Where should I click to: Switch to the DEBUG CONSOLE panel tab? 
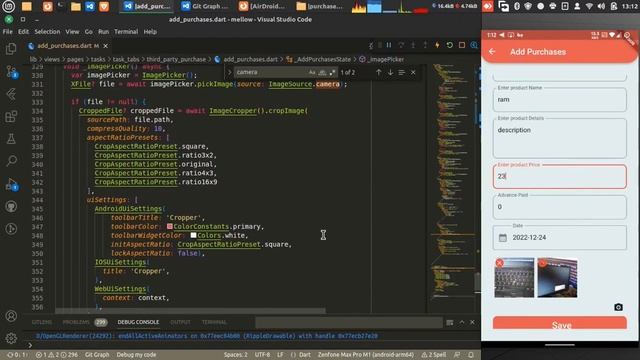pyautogui.click(x=138, y=322)
